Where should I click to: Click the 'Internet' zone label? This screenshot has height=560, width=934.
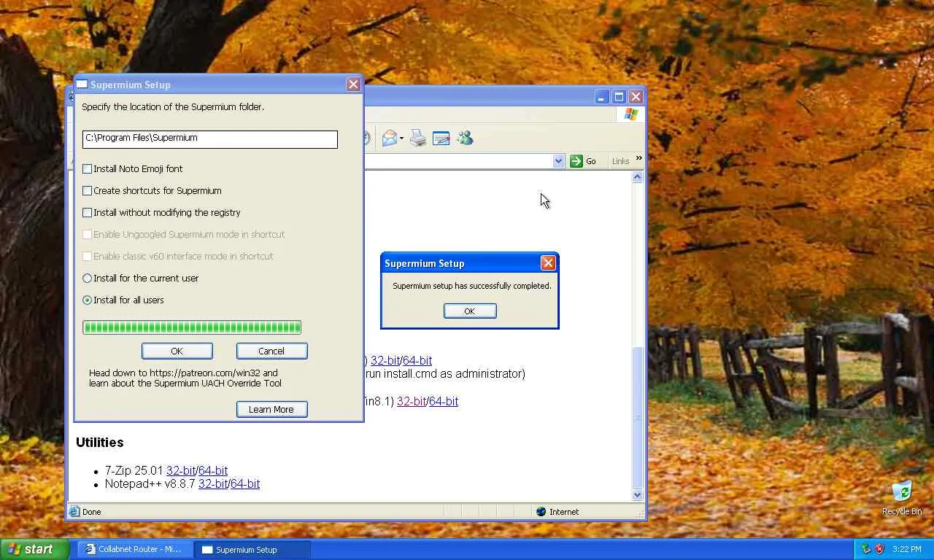click(564, 512)
